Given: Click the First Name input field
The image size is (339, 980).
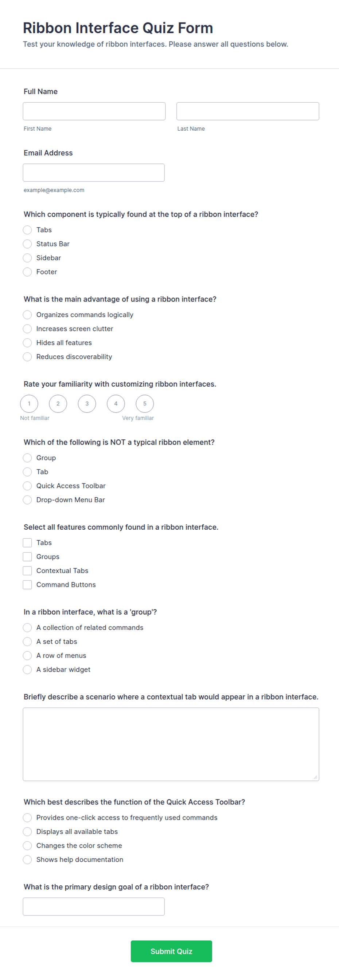Looking at the screenshot, I should click(94, 111).
